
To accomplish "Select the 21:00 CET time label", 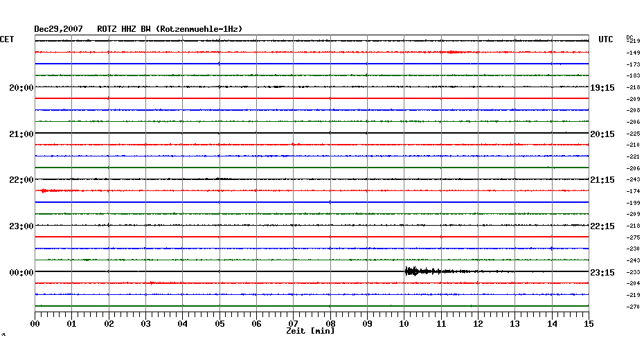I will coord(21,134).
